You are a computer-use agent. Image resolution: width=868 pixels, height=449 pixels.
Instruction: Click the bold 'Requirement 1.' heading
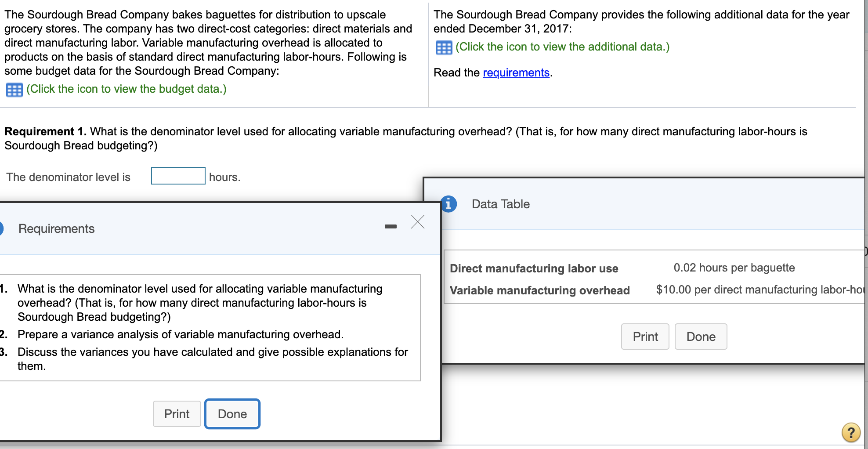pyautogui.click(x=46, y=131)
